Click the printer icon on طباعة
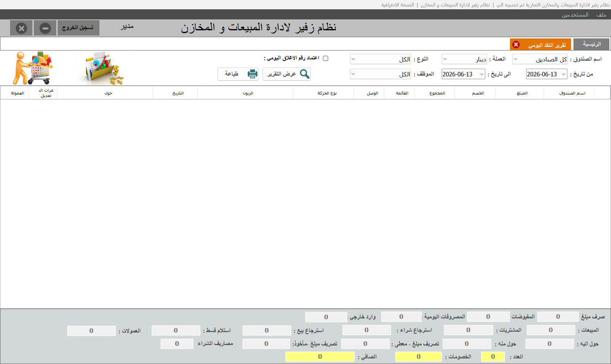Image resolution: width=611 pixels, height=364 pixels. coord(252,74)
